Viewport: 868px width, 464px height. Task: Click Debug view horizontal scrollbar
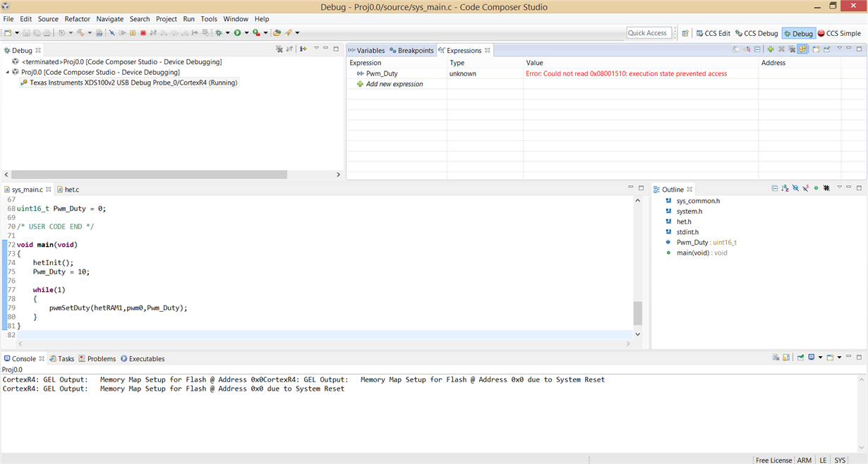(x=150, y=174)
